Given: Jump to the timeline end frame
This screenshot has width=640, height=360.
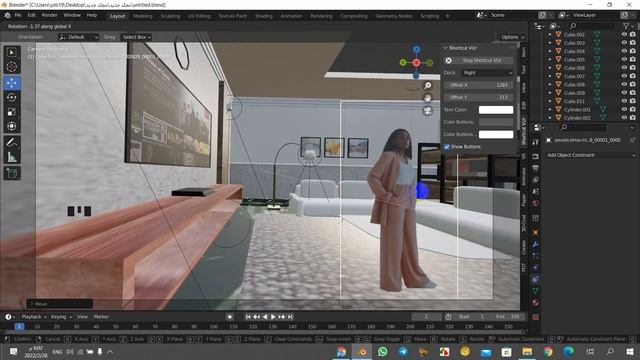Looking at the screenshot, I should click(x=290, y=317).
